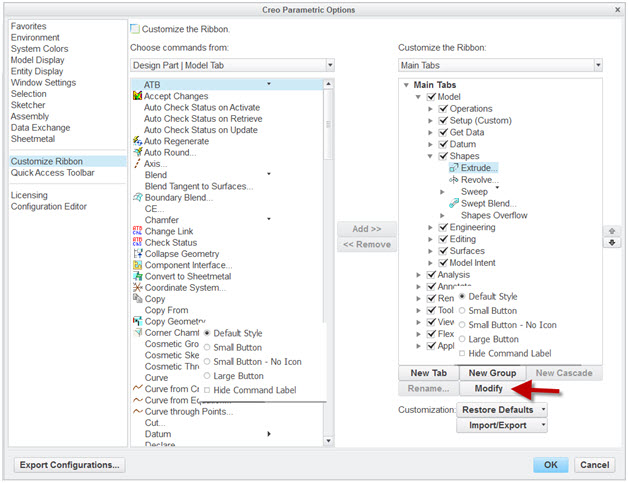Click the Customize the Ribbon header icon
This screenshot has height=483, width=628.
135,29
